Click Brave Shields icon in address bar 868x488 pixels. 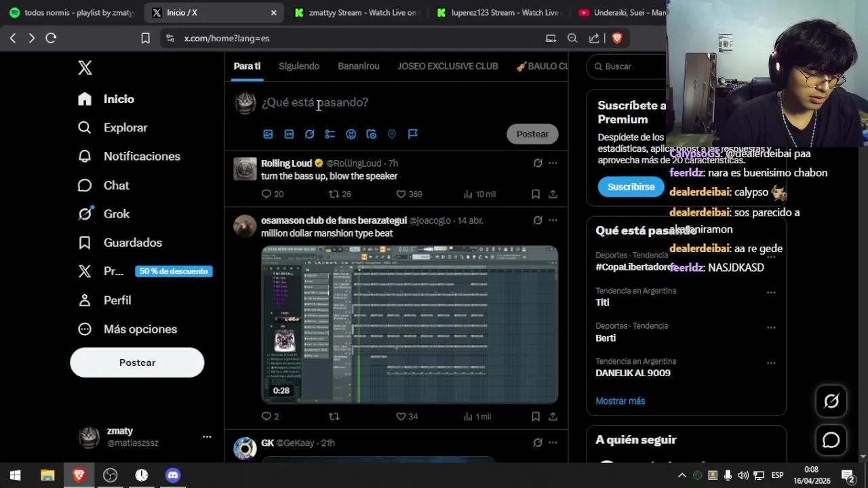tap(616, 39)
